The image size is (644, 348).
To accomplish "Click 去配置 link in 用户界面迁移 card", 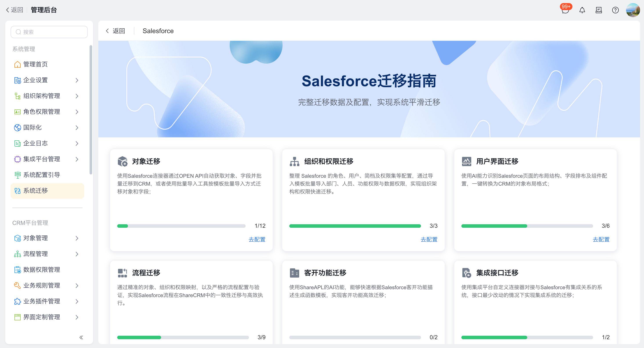I will click(x=601, y=240).
